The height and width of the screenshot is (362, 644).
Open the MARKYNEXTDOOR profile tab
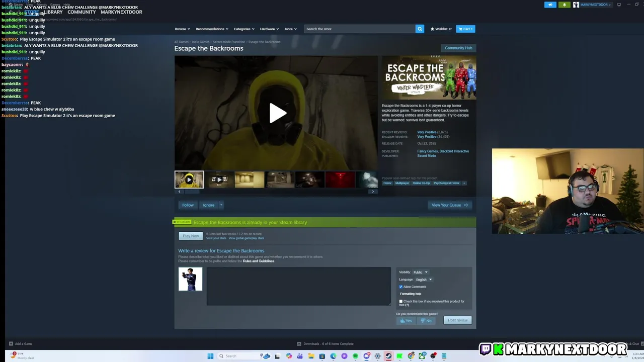click(x=121, y=12)
